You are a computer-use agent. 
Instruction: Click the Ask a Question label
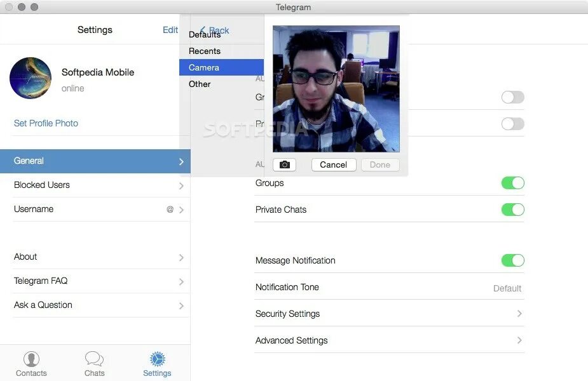(x=43, y=305)
